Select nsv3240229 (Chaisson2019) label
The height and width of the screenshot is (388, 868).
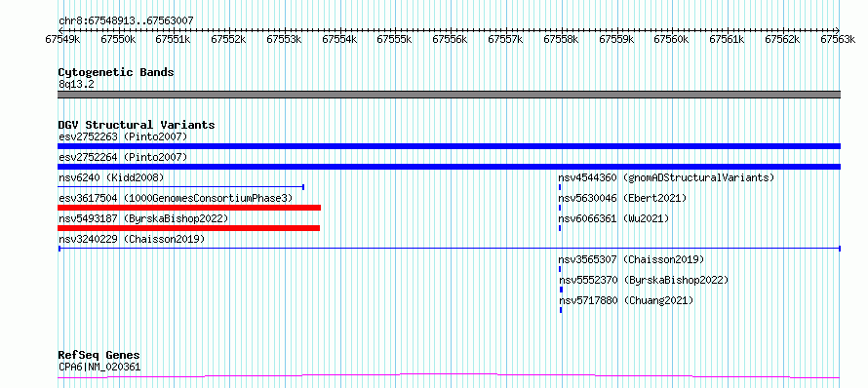[132, 239]
